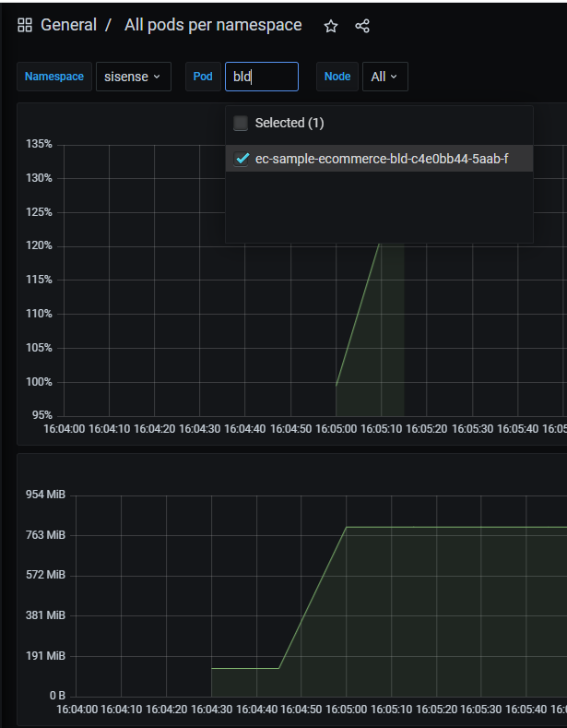
Task: Expand the Node 'All' dropdown
Action: pyautogui.click(x=384, y=77)
